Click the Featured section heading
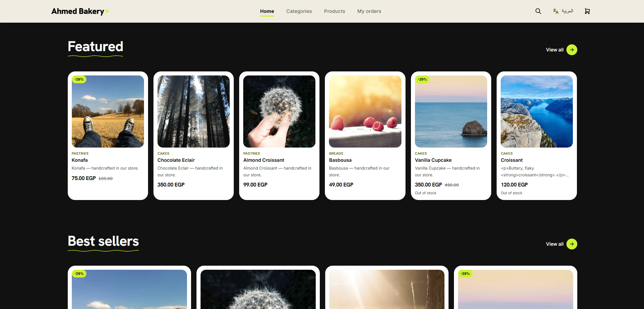The height and width of the screenshot is (309, 644). coord(95,47)
